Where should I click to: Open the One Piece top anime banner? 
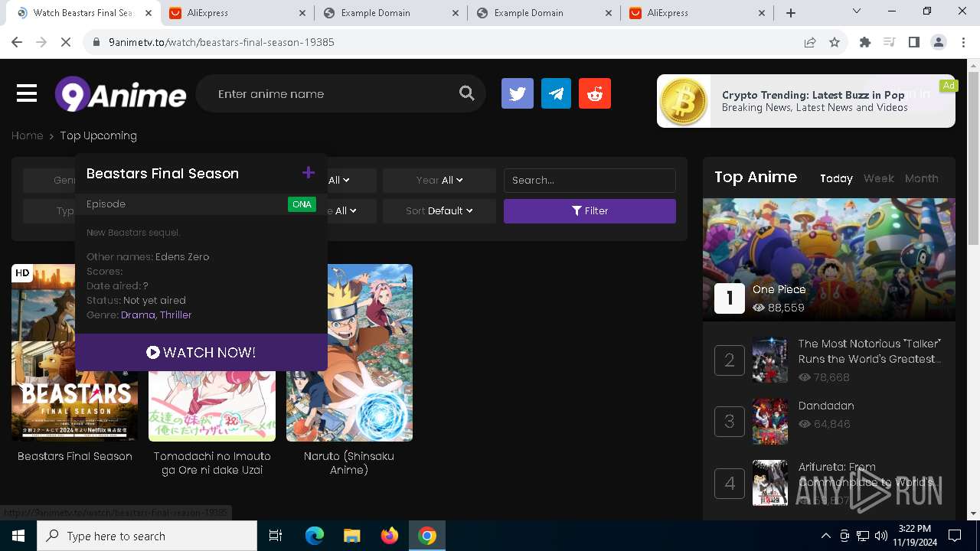point(829,259)
